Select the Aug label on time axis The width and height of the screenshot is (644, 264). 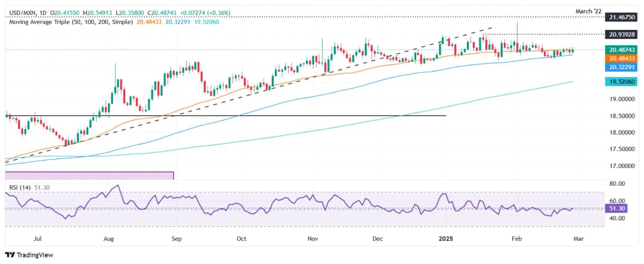click(109, 238)
